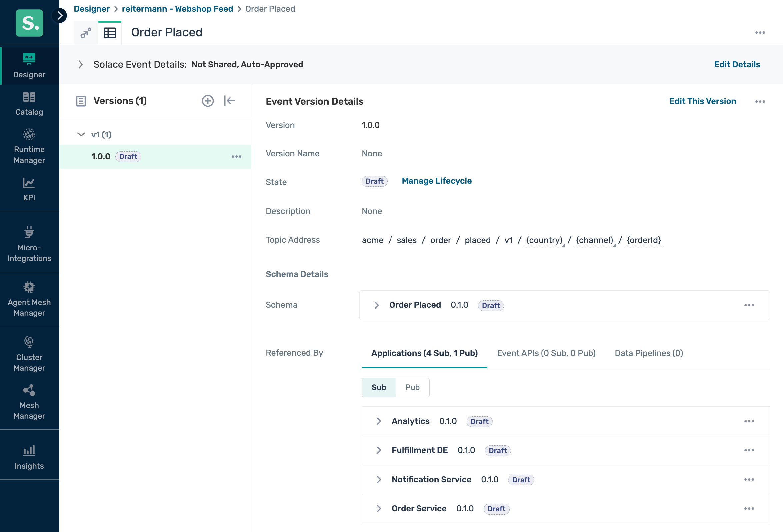Open more options for version 1.0.0 row

pyautogui.click(x=236, y=156)
